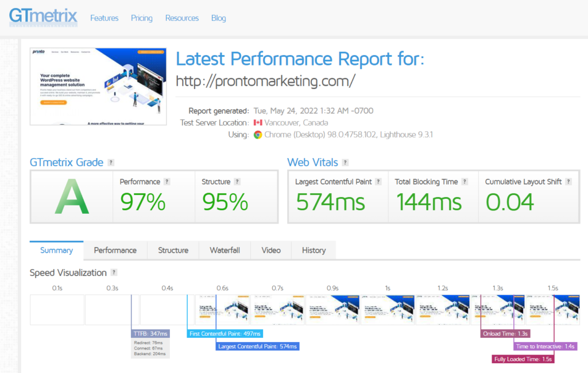Viewport: 588px width, 373px height.
Task: Click the blank filmstrip frame under 0.1s
Action: coord(57,310)
